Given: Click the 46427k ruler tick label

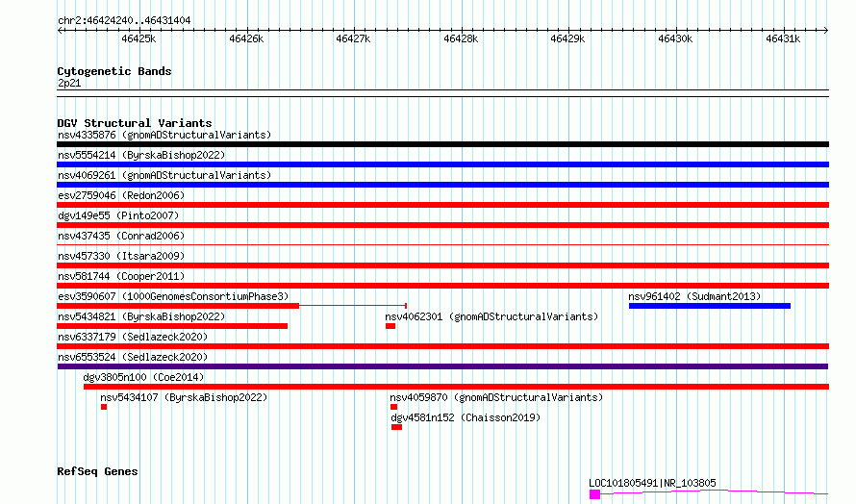Looking at the screenshot, I should pyautogui.click(x=353, y=38).
